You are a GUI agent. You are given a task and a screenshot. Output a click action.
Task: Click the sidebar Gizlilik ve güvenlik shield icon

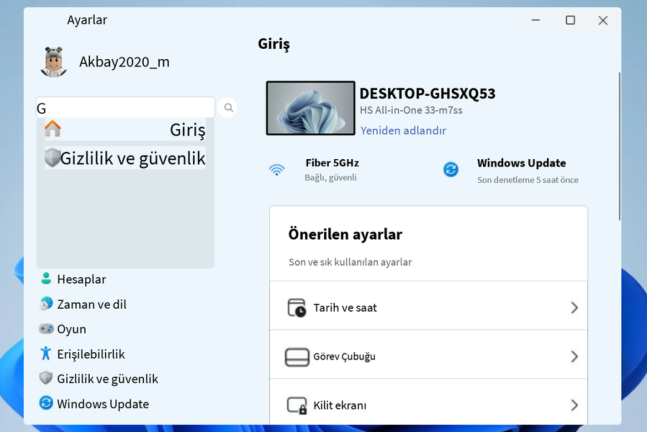pos(46,378)
